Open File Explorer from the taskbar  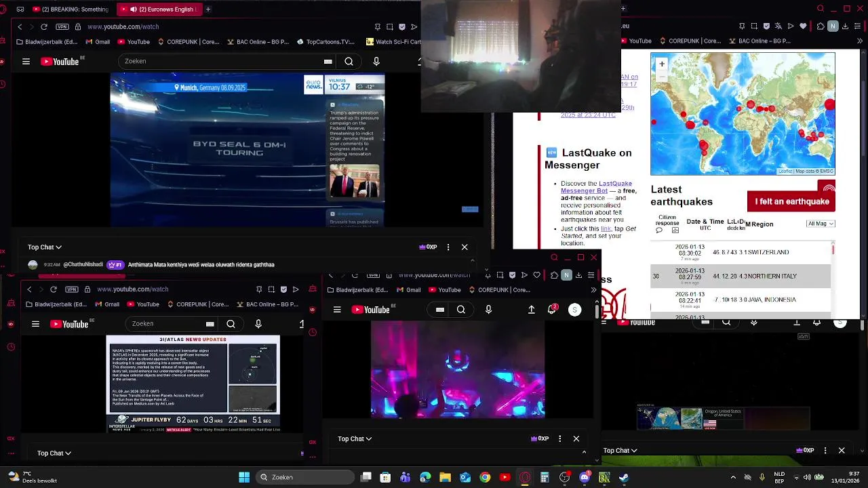point(445,477)
